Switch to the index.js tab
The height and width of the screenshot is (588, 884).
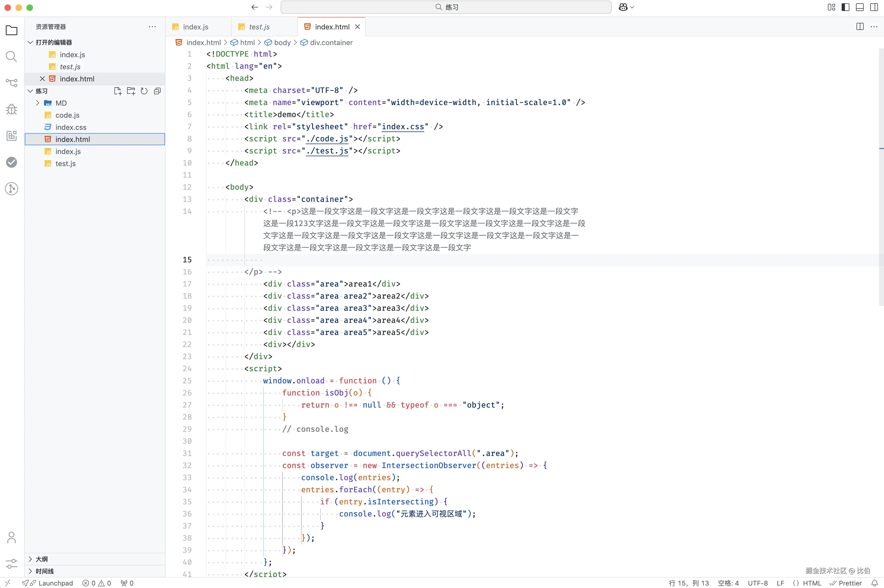pyautogui.click(x=198, y=27)
